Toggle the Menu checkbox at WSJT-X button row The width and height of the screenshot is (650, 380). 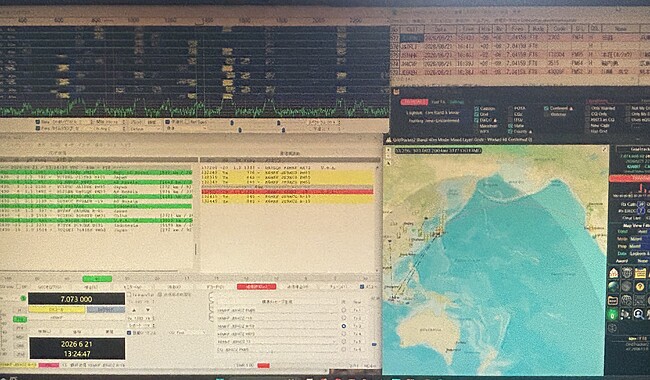pos(362,286)
